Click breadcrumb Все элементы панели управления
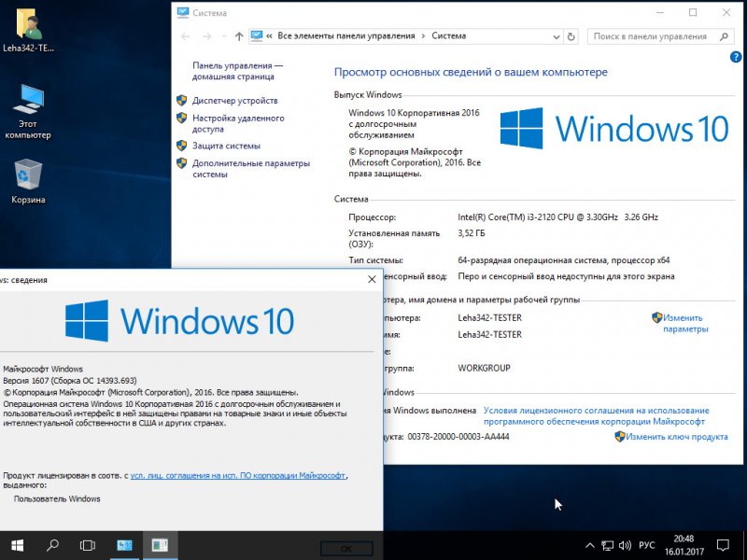Screen dimensions: 747x560 click(x=346, y=35)
